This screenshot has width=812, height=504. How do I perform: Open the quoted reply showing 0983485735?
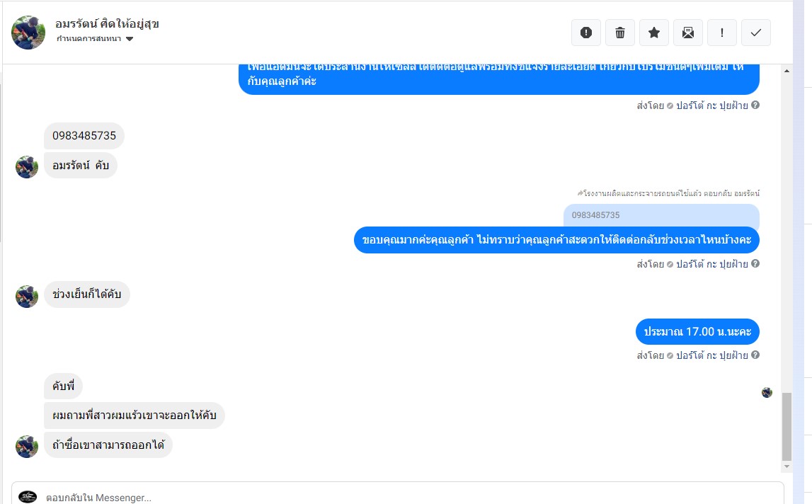point(661,215)
